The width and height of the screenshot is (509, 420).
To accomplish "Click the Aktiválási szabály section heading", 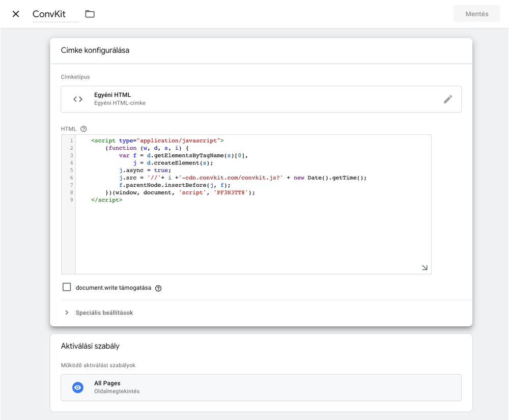I will click(x=90, y=346).
